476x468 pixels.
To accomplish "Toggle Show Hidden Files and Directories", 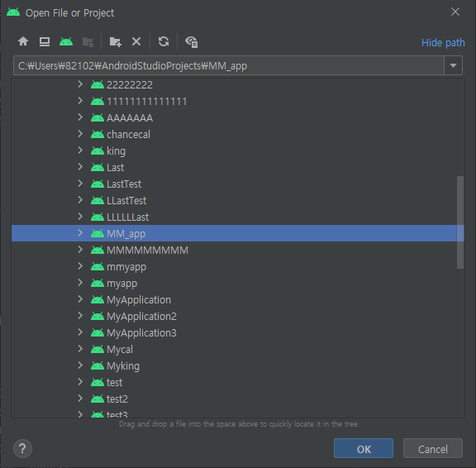I will coord(191,42).
